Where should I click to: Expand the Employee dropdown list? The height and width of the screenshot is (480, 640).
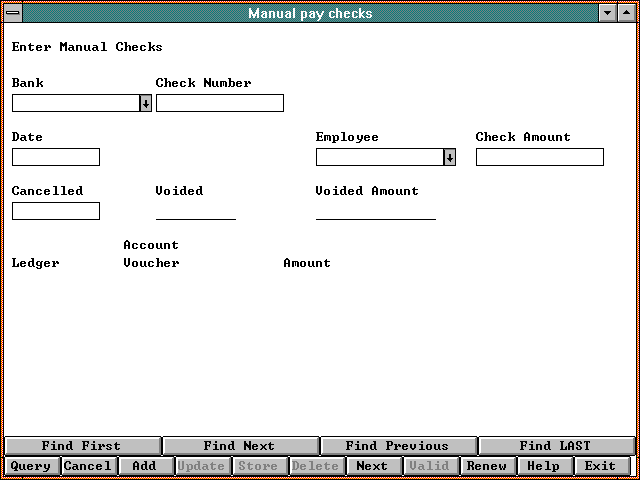pyautogui.click(x=449, y=157)
